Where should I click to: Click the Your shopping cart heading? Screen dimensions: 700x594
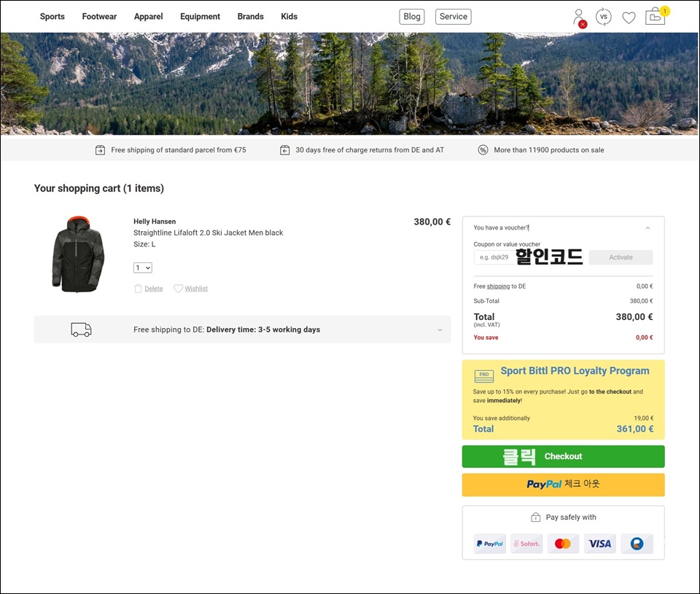99,188
